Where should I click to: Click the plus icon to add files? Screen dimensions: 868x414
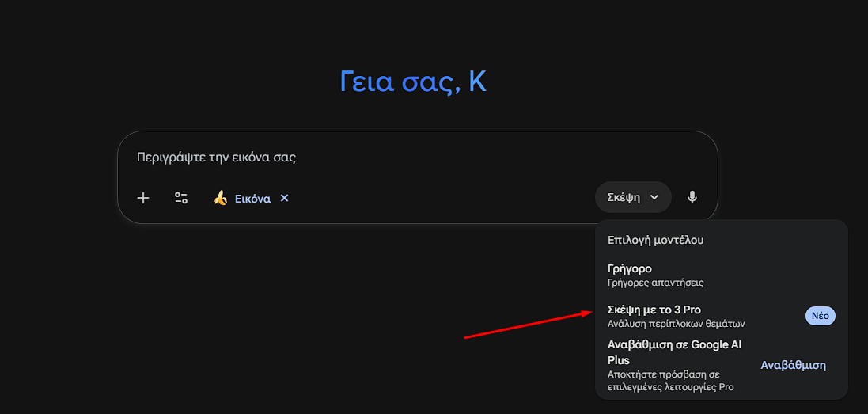[143, 198]
